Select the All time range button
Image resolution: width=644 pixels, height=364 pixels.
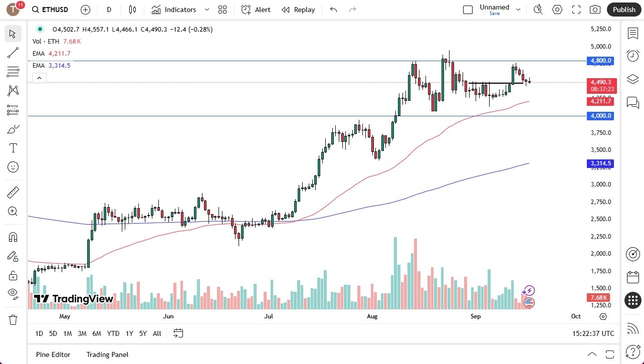156,333
